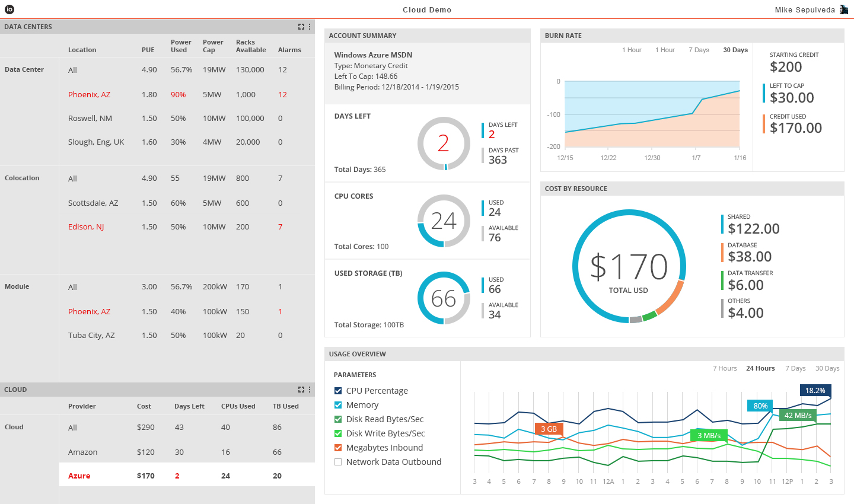The height and width of the screenshot is (504, 854).
Task: Expand the Colocation All row
Action: point(72,178)
